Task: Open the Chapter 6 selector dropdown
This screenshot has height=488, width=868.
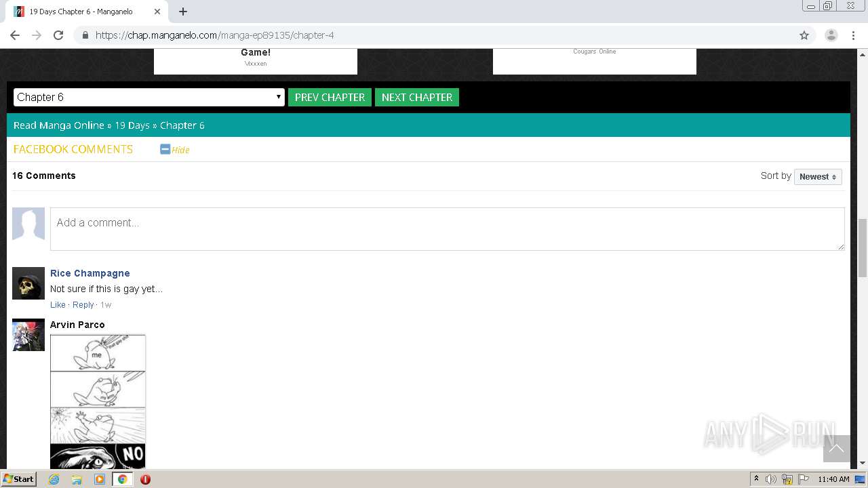Action: 149,97
